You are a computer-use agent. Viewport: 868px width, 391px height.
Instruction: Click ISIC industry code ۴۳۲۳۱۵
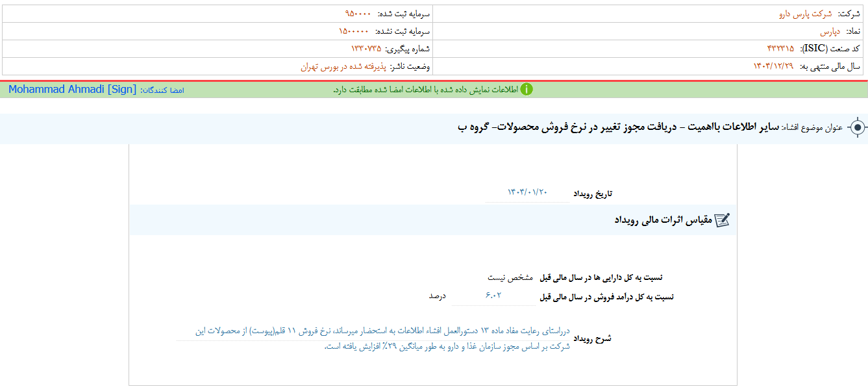(780, 49)
